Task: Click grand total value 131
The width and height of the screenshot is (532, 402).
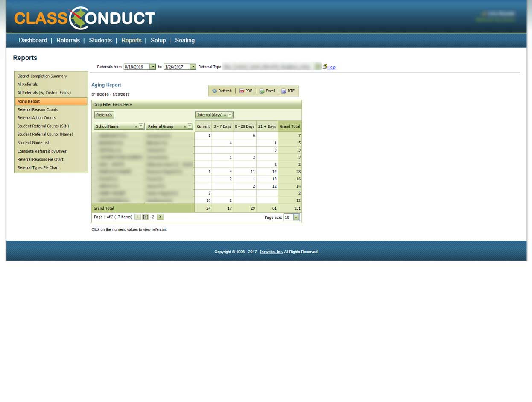Action: click(297, 208)
